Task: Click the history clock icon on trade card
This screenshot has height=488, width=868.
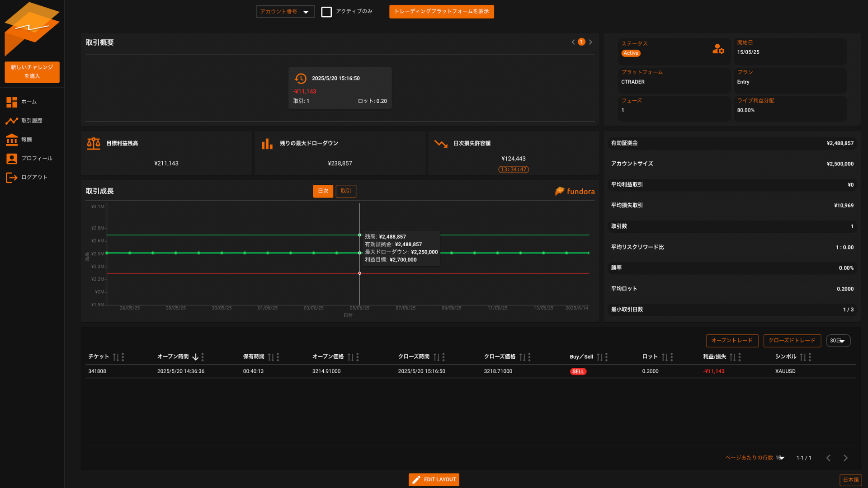Action: 300,79
